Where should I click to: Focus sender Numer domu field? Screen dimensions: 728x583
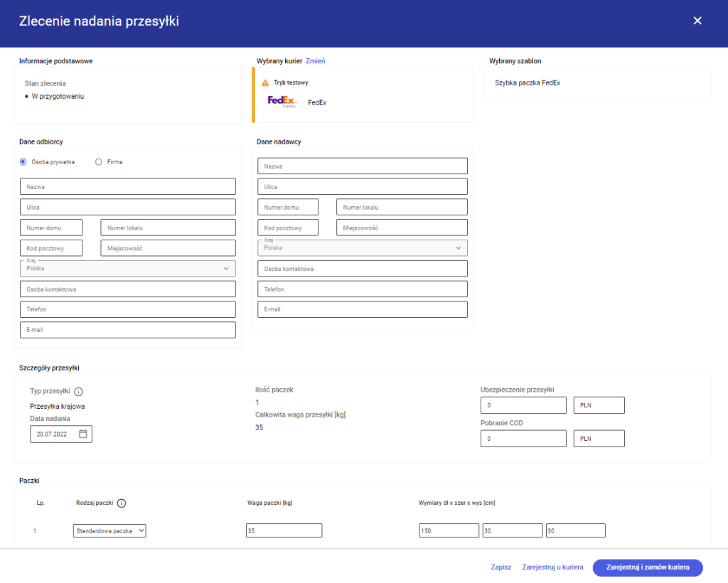288,207
